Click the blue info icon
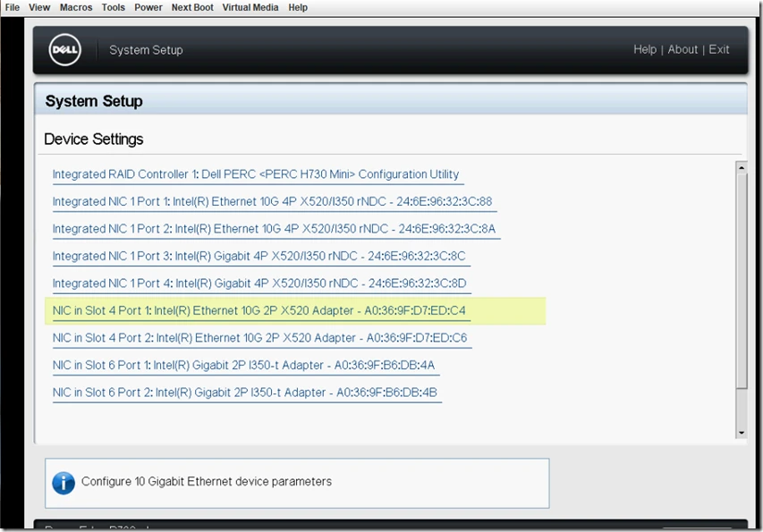The height and width of the screenshot is (532, 763). [x=64, y=483]
